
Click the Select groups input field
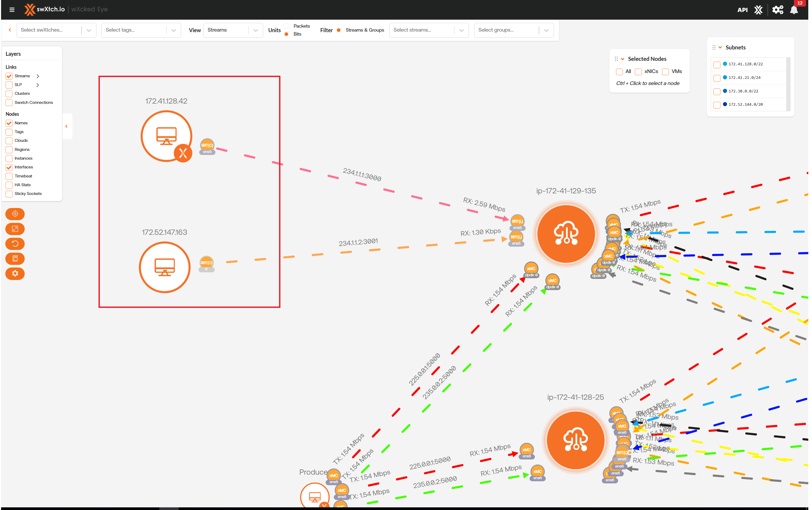[x=506, y=30]
